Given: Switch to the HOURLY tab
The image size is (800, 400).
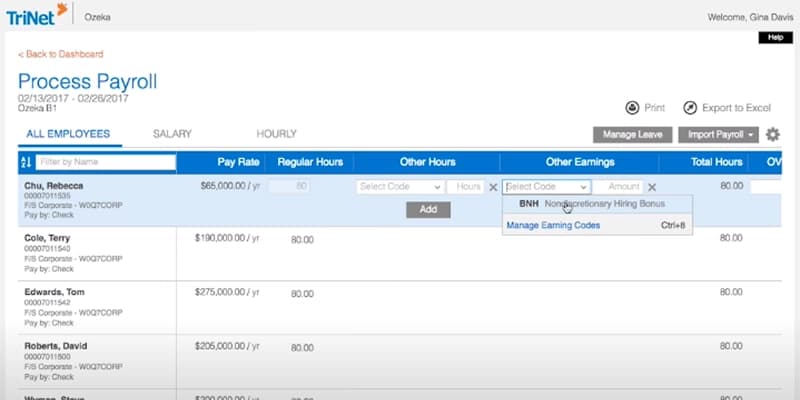Looking at the screenshot, I should coord(276,134).
